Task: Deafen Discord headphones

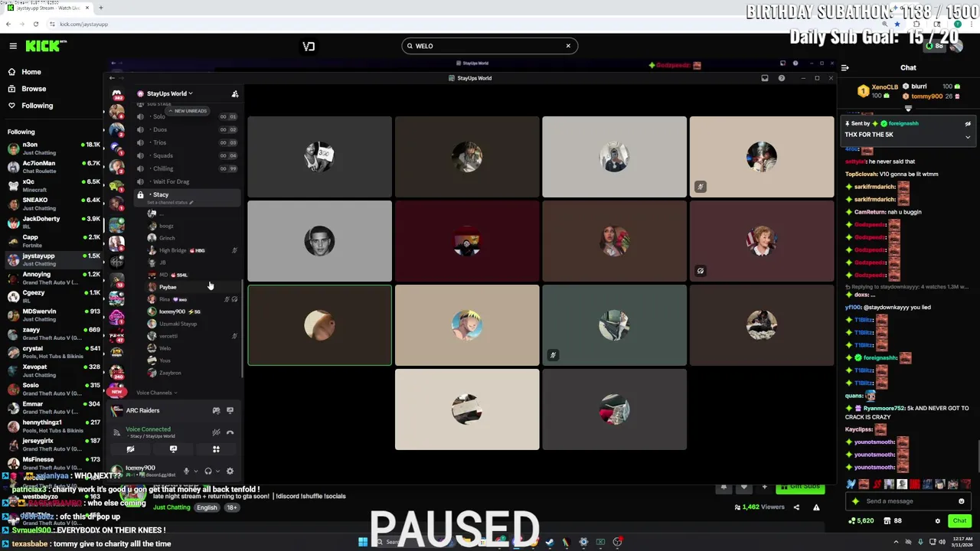Action: click(x=207, y=471)
